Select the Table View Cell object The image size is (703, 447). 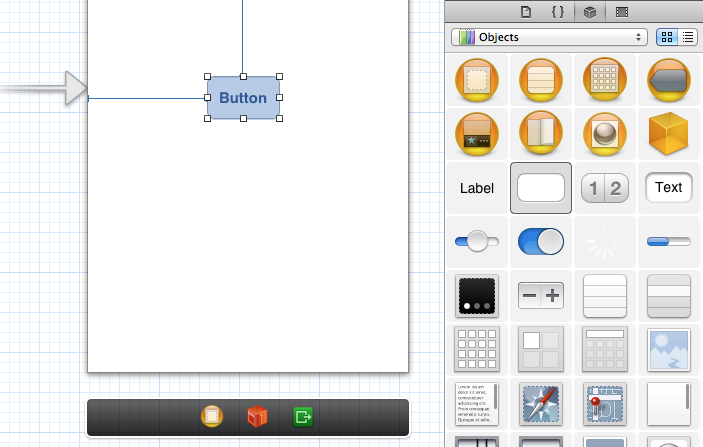[669, 296]
